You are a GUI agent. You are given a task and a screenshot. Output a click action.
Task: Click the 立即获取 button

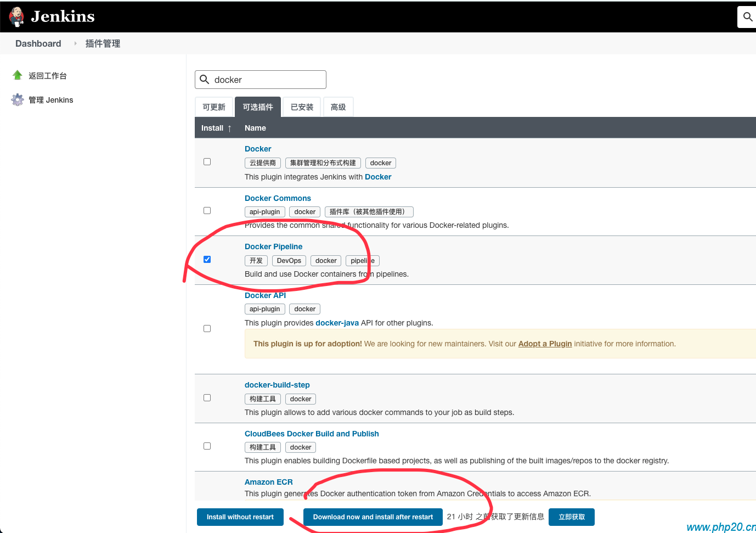coord(572,517)
